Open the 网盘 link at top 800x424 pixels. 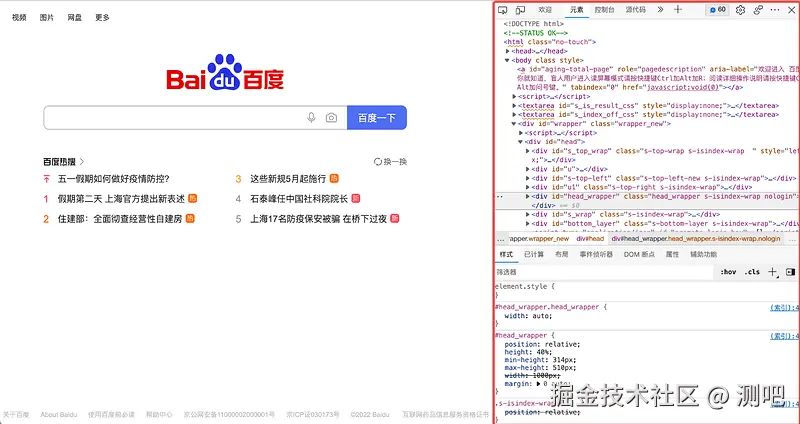(74, 17)
